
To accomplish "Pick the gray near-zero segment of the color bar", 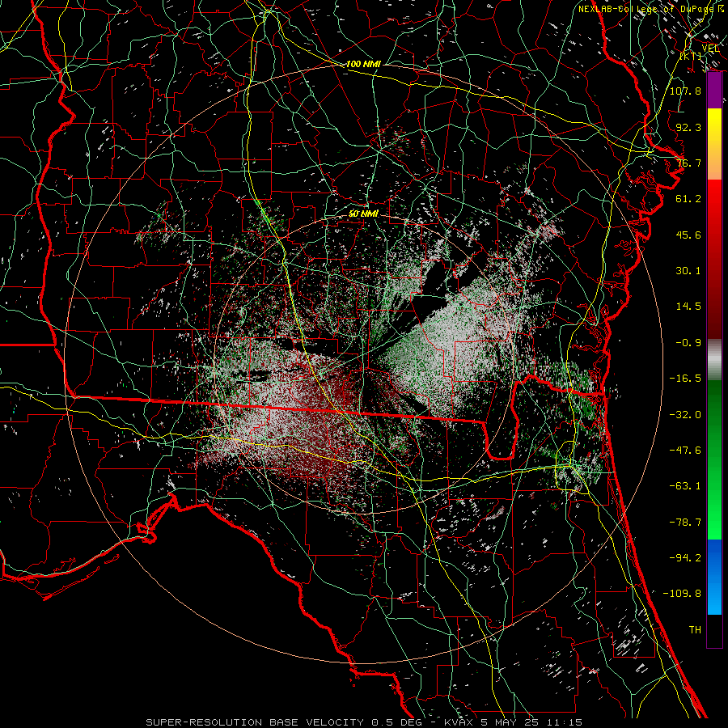I will click(714, 360).
